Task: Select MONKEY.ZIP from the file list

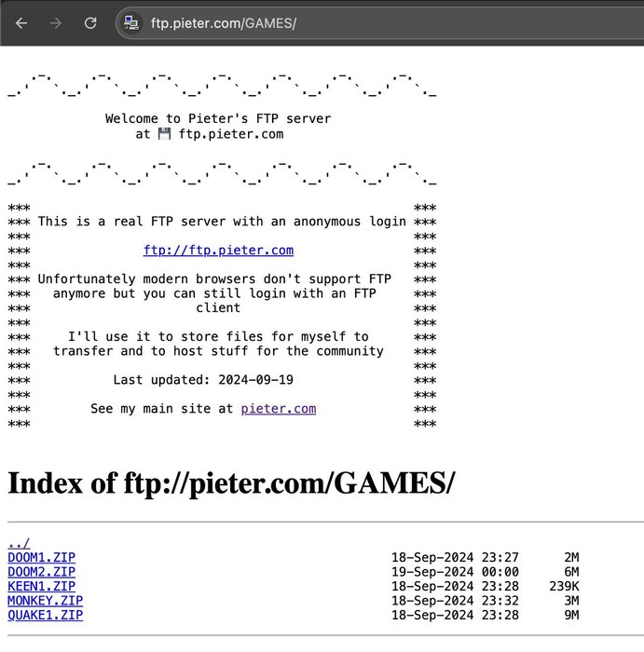Action: click(45, 601)
